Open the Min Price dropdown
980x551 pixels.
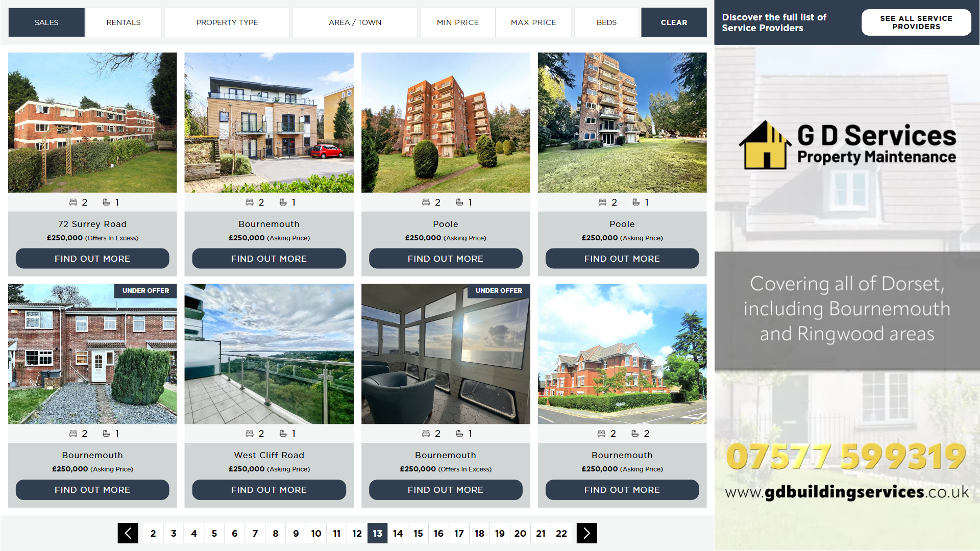(457, 22)
